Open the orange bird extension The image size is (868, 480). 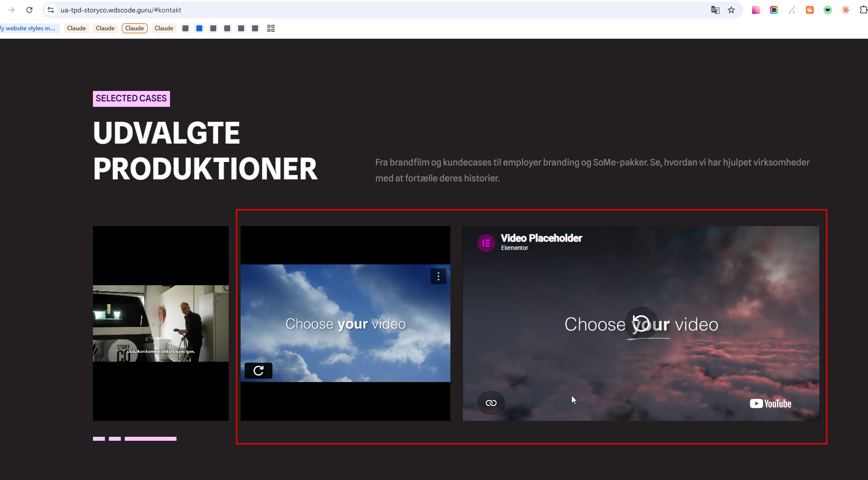pos(810,10)
